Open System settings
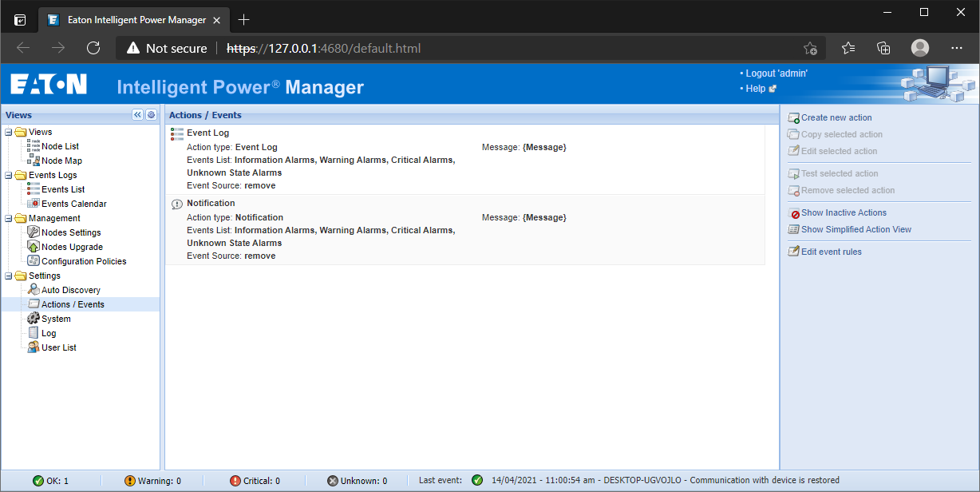The width and height of the screenshot is (980, 492). tap(56, 319)
